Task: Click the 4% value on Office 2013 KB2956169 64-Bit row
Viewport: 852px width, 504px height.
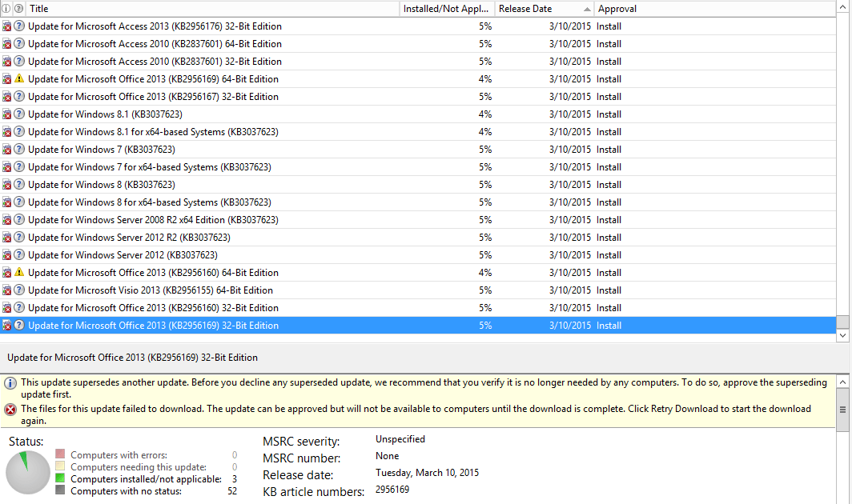Action: [x=485, y=78]
